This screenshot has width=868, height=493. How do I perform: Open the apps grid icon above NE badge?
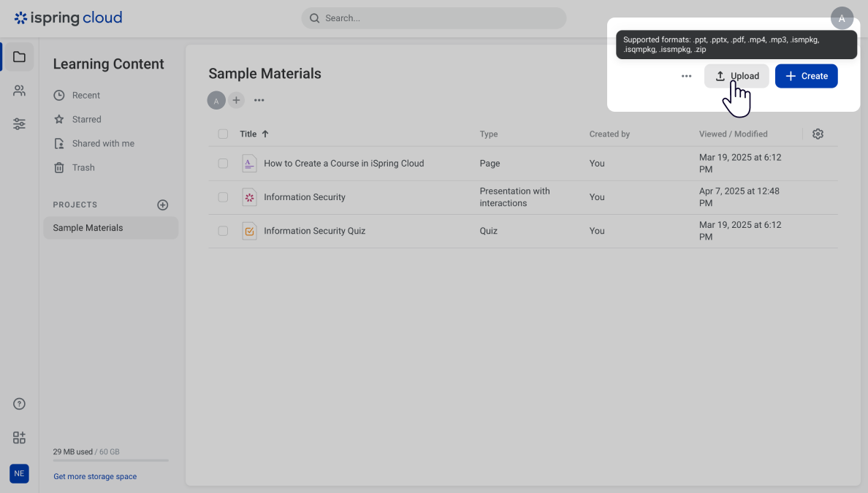point(19,437)
